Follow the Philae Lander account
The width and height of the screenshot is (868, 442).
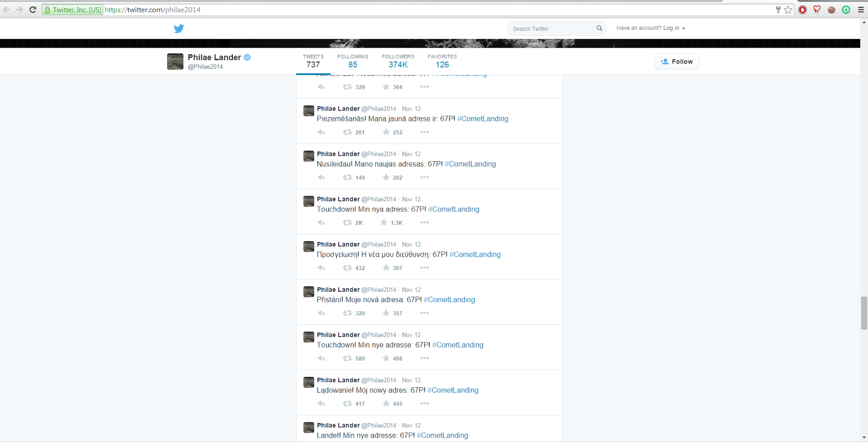(x=676, y=61)
